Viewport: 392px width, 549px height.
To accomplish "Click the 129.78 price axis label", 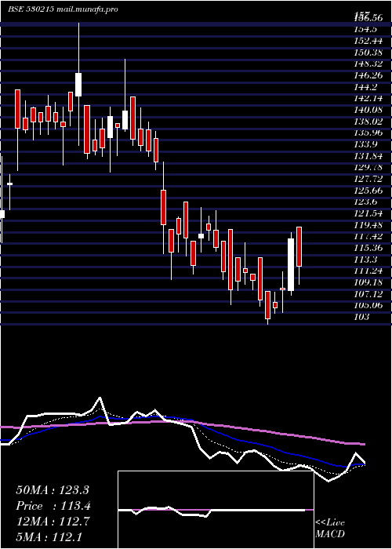I will click(368, 168).
